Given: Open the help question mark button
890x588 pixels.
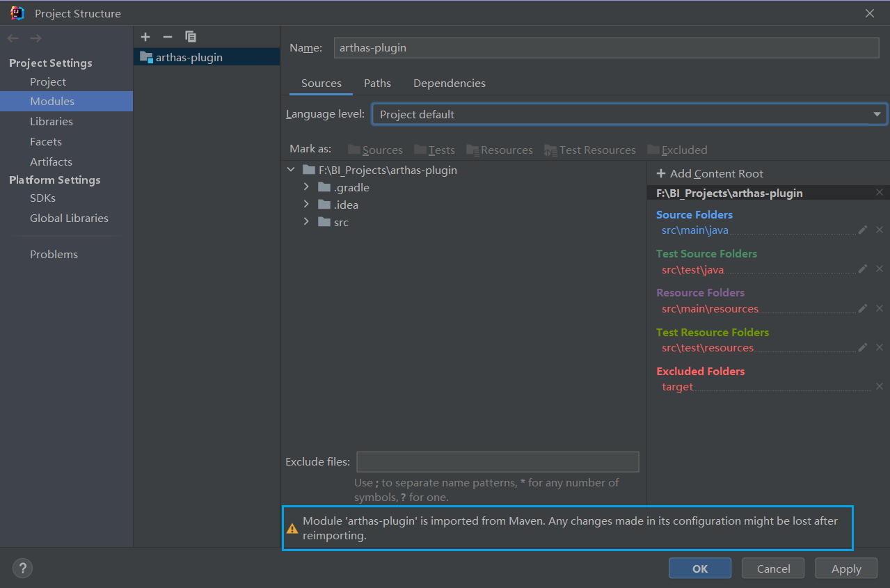Looking at the screenshot, I should 22,568.
